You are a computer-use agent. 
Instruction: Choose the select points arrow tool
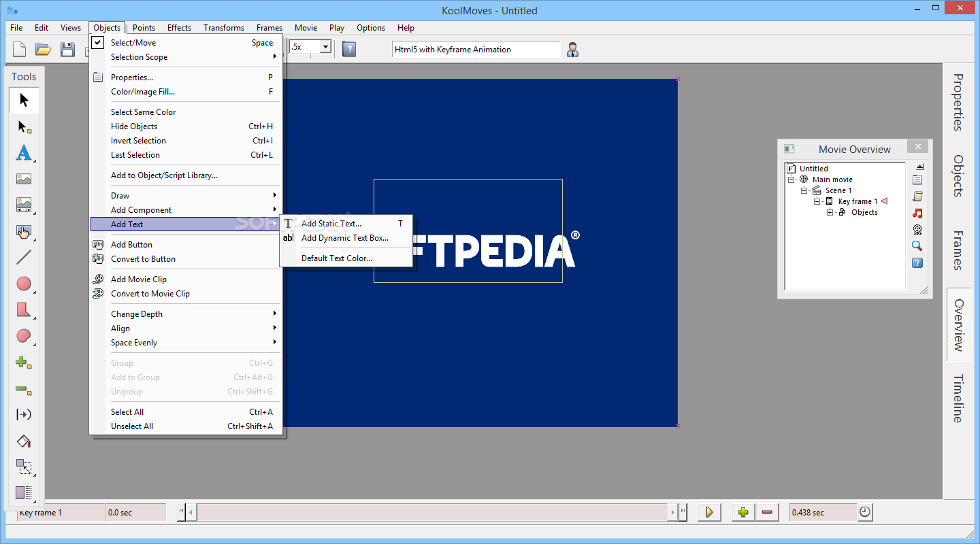click(x=24, y=126)
